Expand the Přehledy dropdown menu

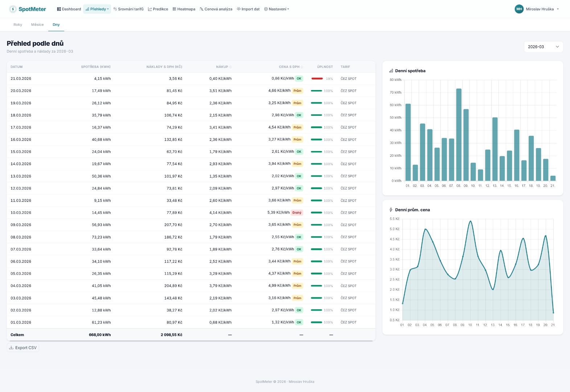pos(97,9)
